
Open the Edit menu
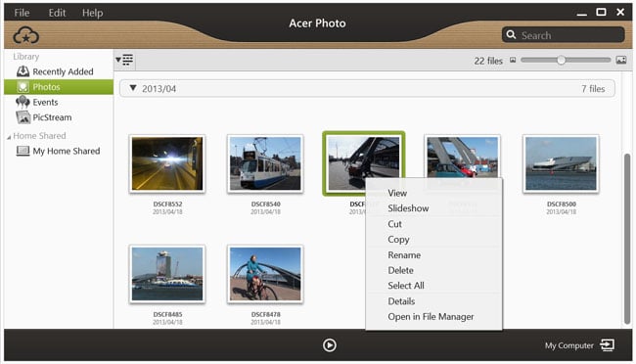(x=57, y=13)
